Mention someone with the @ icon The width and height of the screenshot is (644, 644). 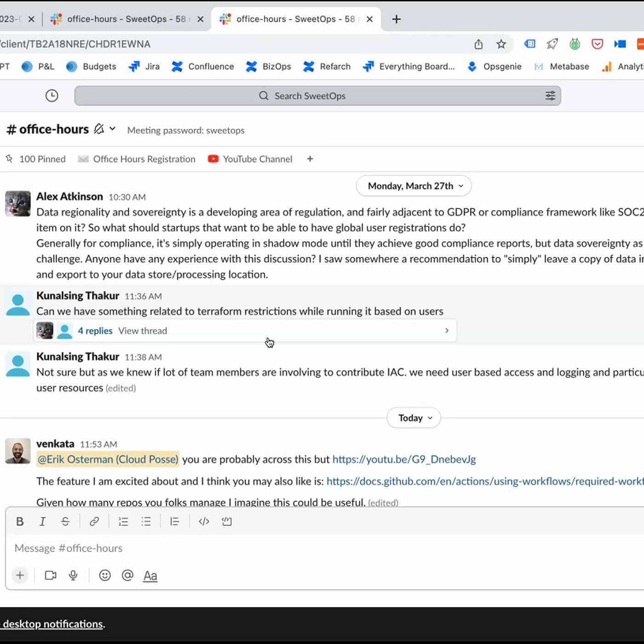tap(127, 575)
